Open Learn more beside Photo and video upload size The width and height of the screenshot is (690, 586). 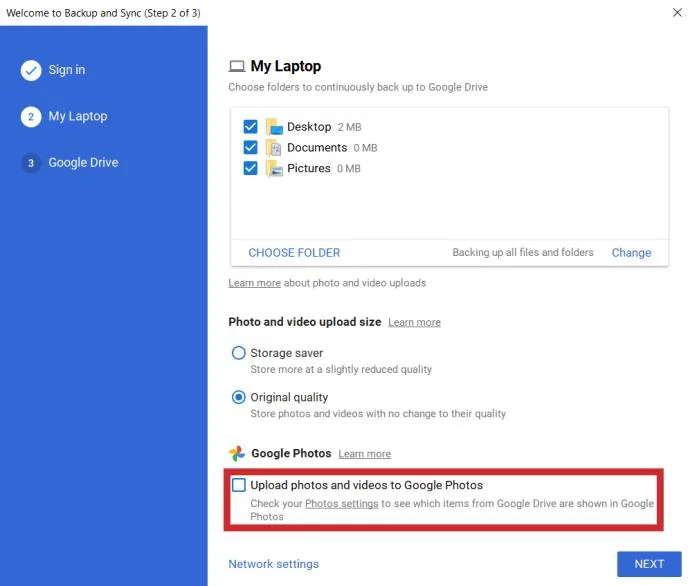click(x=414, y=322)
